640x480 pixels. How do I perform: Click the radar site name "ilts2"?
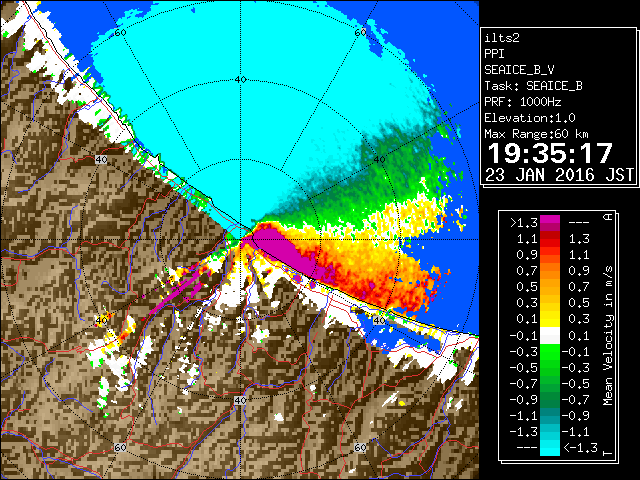point(502,38)
